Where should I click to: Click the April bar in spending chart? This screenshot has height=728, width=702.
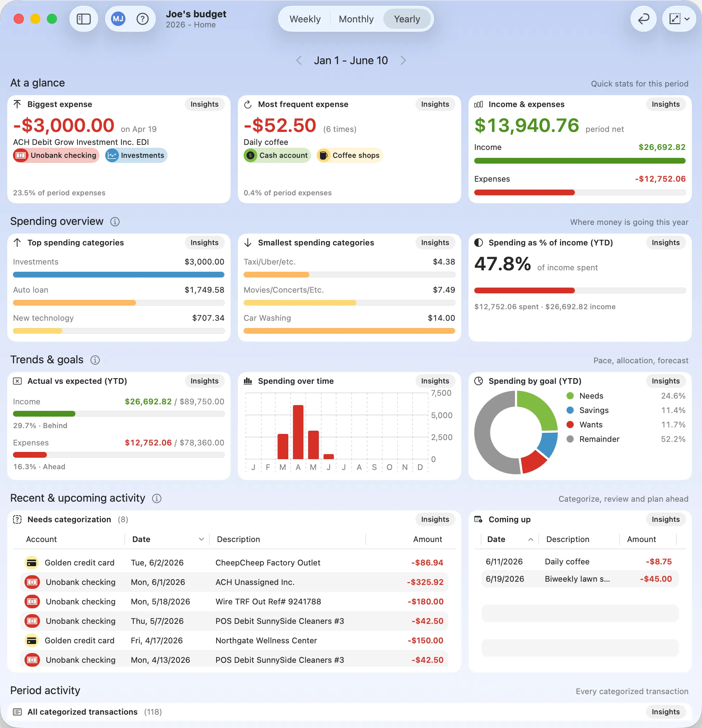click(298, 432)
